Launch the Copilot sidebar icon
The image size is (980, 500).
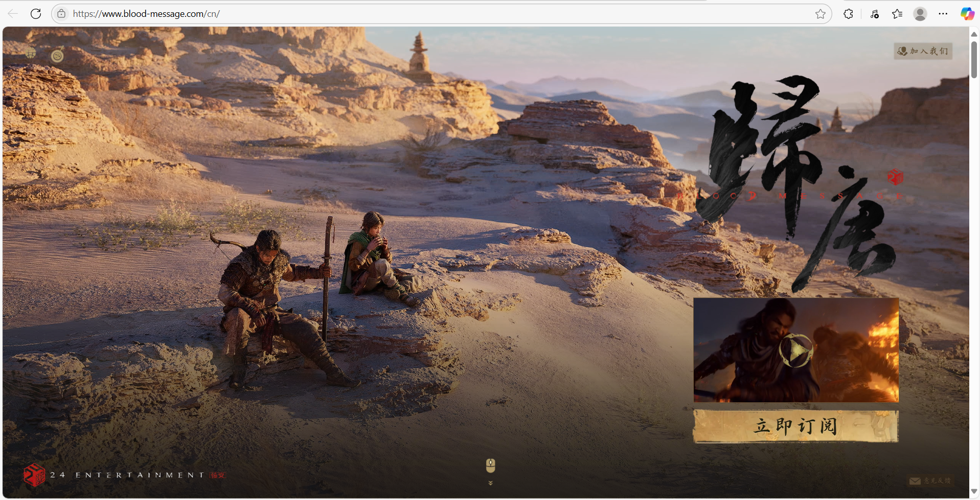coord(967,14)
